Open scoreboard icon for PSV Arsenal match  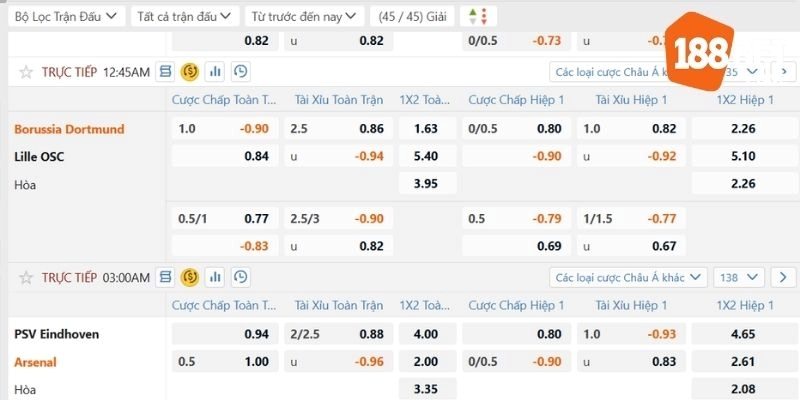[x=165, y=277]
